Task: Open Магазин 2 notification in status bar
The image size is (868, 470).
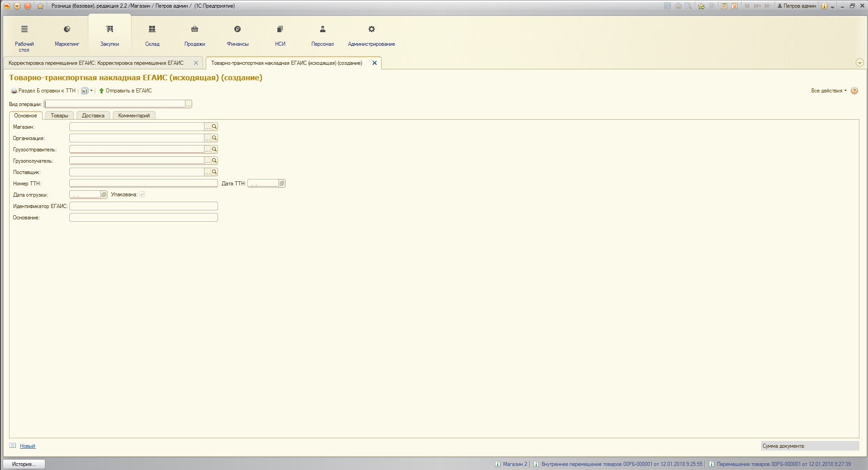Action: tap(511, 464)
